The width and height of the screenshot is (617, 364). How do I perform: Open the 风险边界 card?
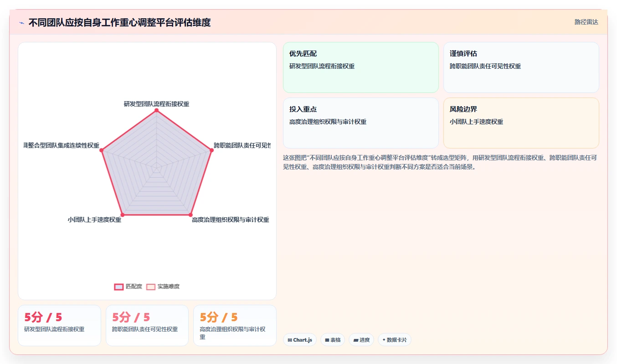(x=521, y=123)
